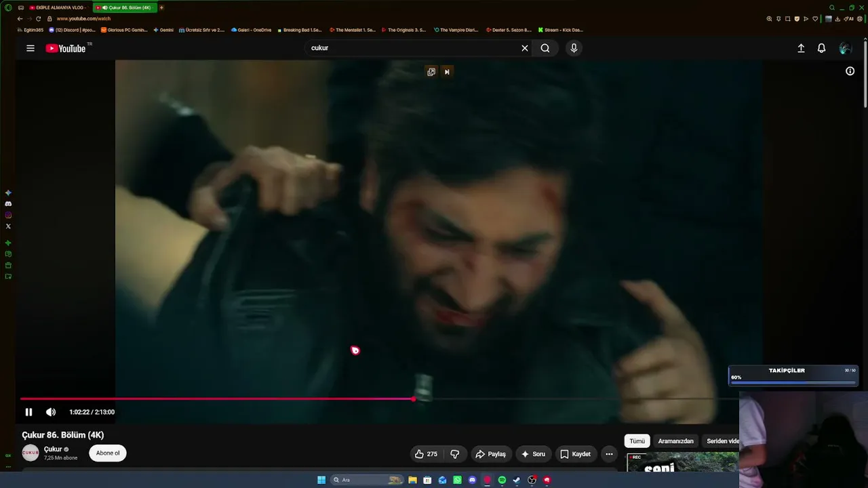Click the next-video icon atop the player
This screenshot has width=868, height=488.
click(x=447, y=72)
